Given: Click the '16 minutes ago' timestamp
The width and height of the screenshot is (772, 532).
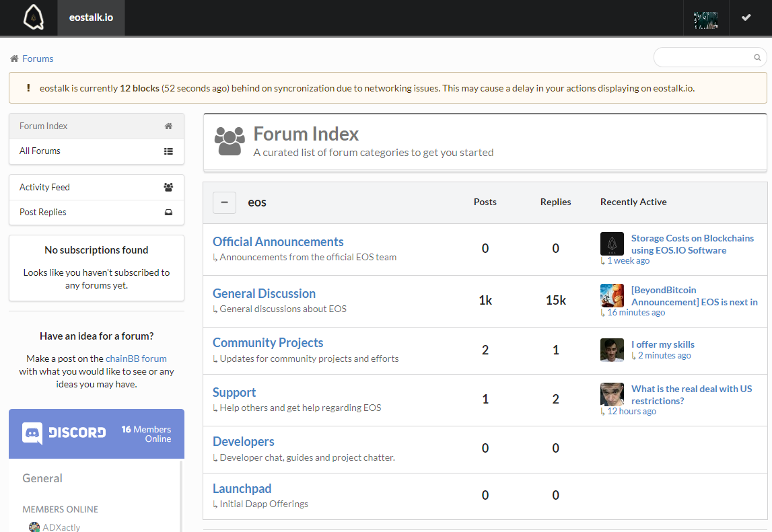Looking at the screenshot, I should coord(636,313).
